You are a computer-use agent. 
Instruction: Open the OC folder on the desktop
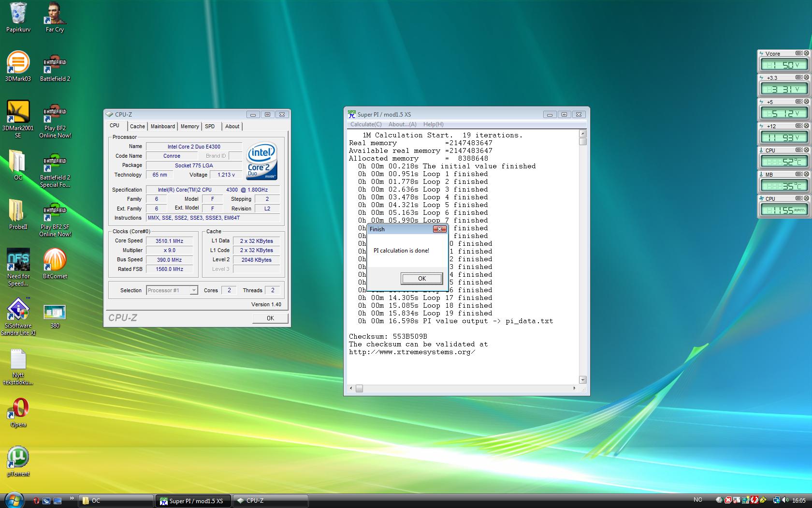tap(18, 165)
